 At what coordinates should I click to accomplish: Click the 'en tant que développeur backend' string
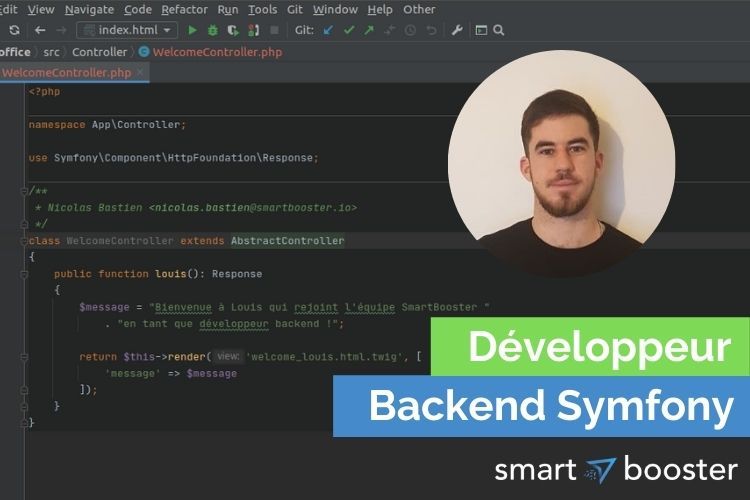tap(229, 324)
